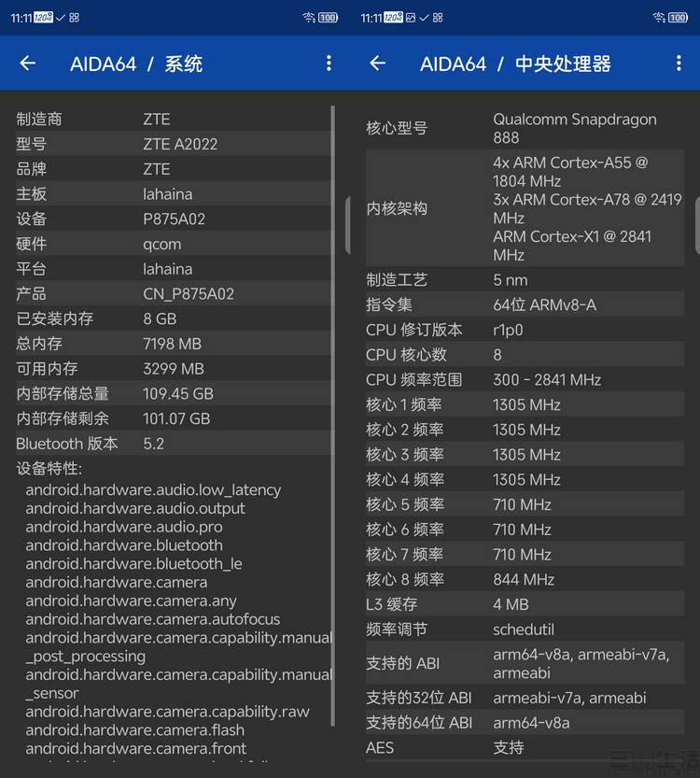Tap battery indicator in right status bar
The image size is (700, 778).
tap(678, 18)
